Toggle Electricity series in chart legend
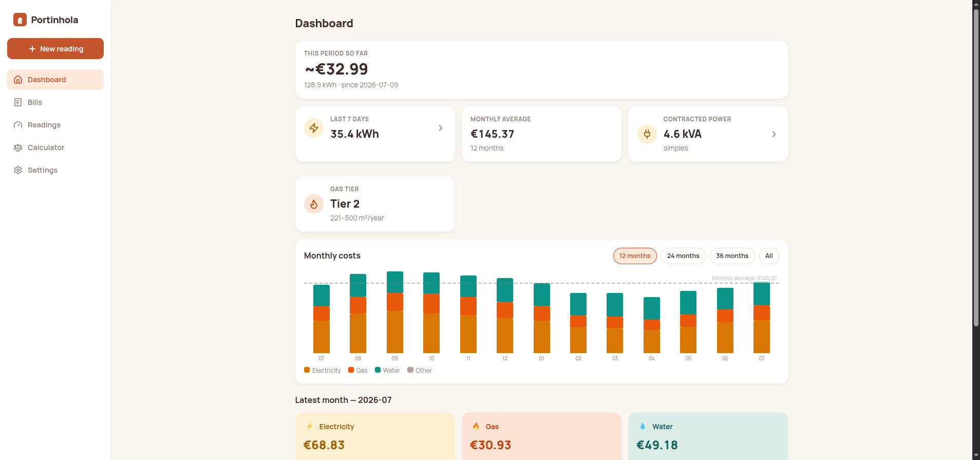Viewport: 980px width, 460px height. tap(323, 370)
